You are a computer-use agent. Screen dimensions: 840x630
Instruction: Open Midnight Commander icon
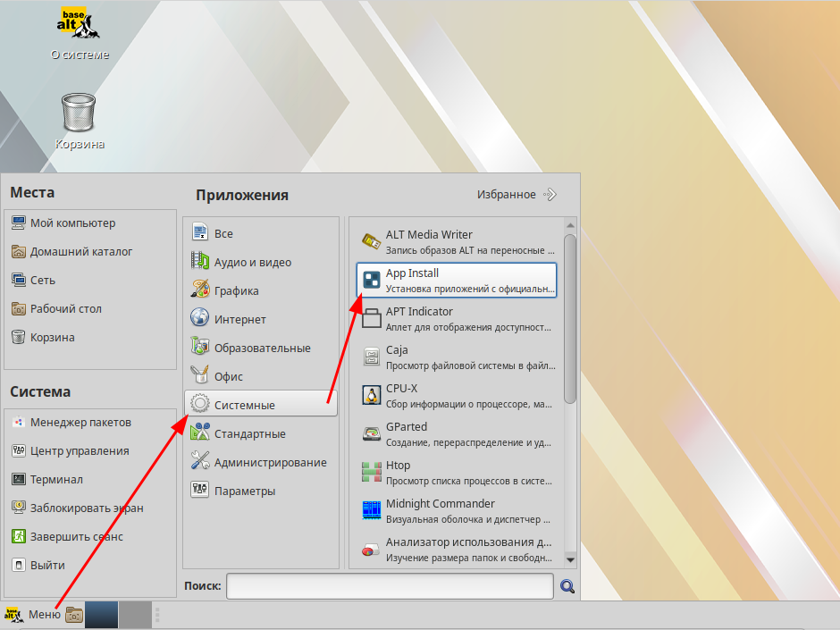click(x=371, y=510)
